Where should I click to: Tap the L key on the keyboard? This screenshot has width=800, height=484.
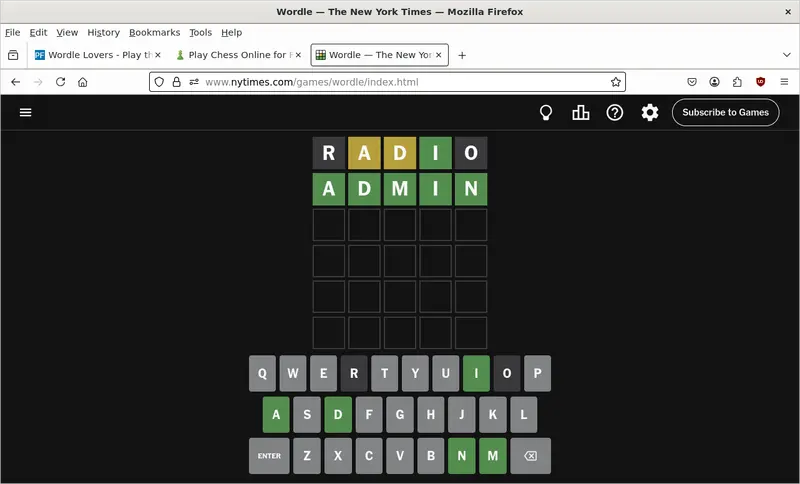(523, 415)
